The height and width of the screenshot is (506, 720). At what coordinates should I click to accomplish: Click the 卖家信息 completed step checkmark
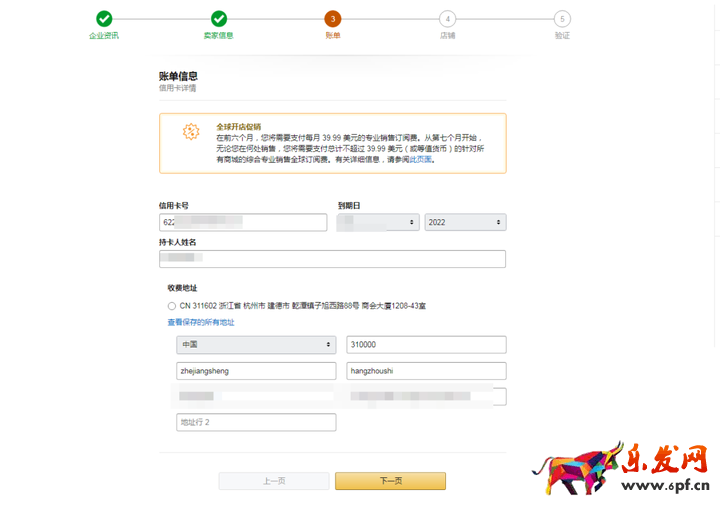[219, 19]
